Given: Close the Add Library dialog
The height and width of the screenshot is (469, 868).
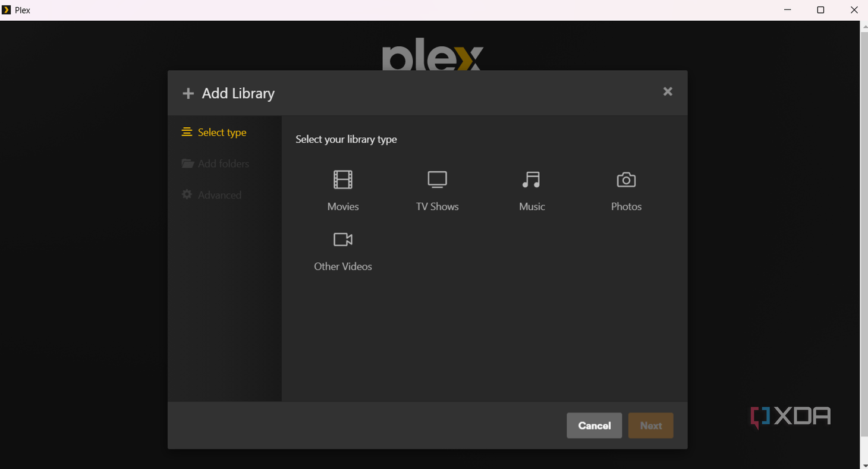Looking at the screenshot, I should pyautogui.click(x=668, y=92).
